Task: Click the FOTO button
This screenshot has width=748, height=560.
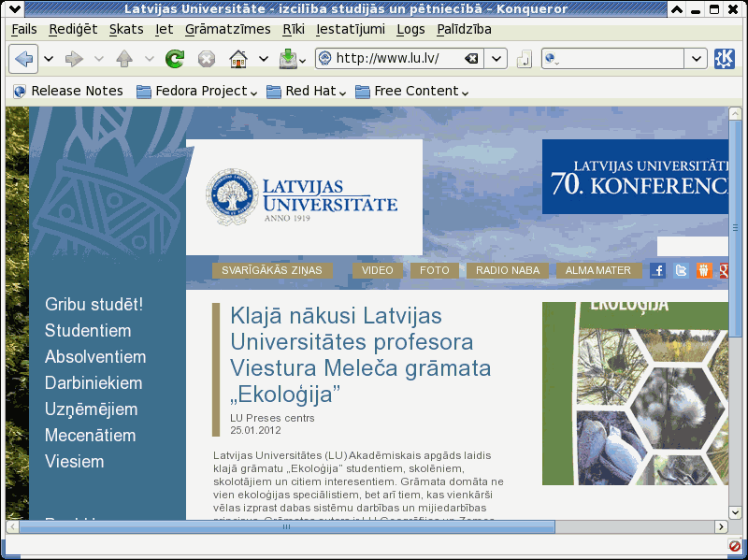Action: [x=435, y=270]
